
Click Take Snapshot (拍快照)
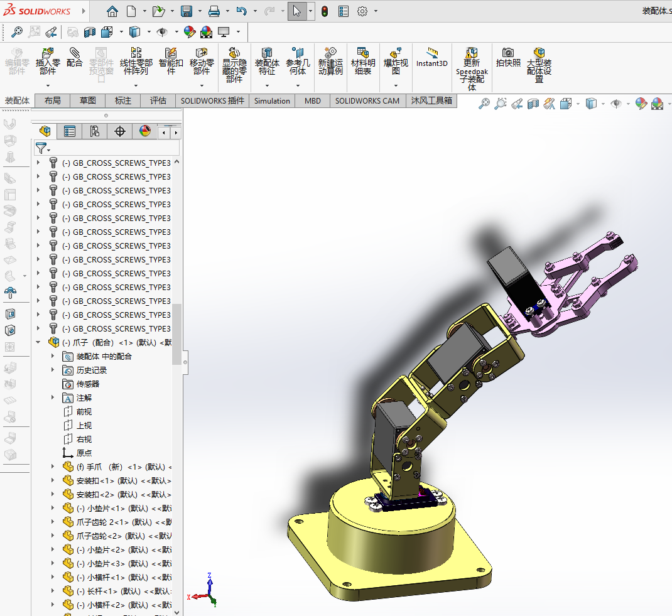(508, 58)
